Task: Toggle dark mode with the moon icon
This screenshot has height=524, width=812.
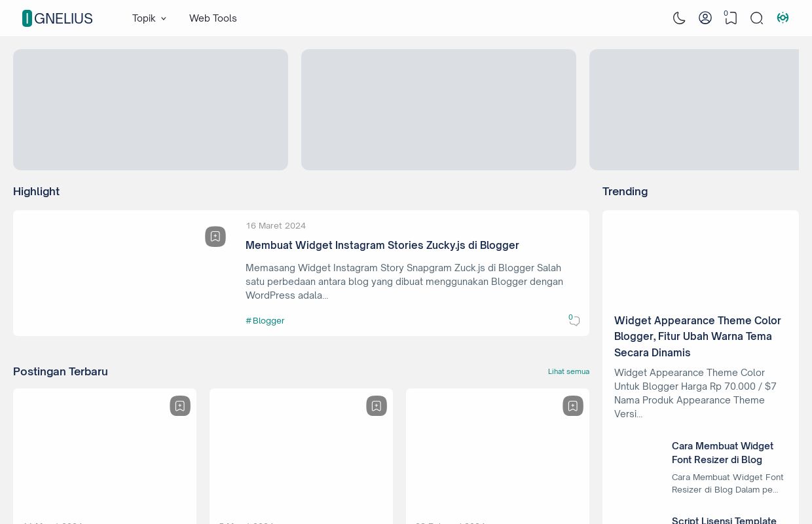Action: (679, 18)
